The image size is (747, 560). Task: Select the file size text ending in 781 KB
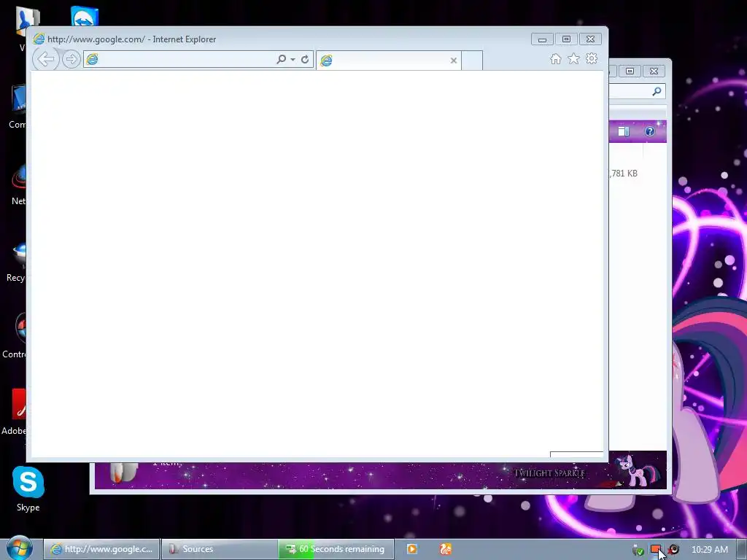tap(623, 174)
